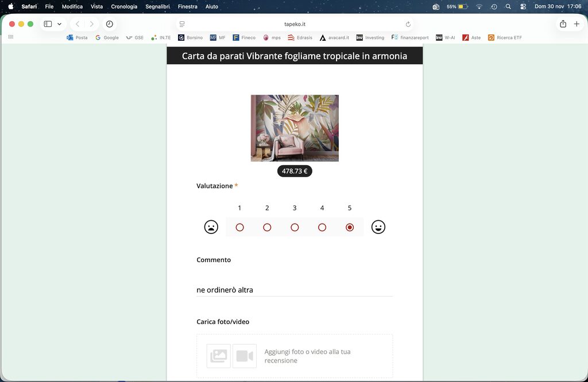Open the Fineco bookmark
The height and width of the screenshot is (382, 588).
pos(245,38)
